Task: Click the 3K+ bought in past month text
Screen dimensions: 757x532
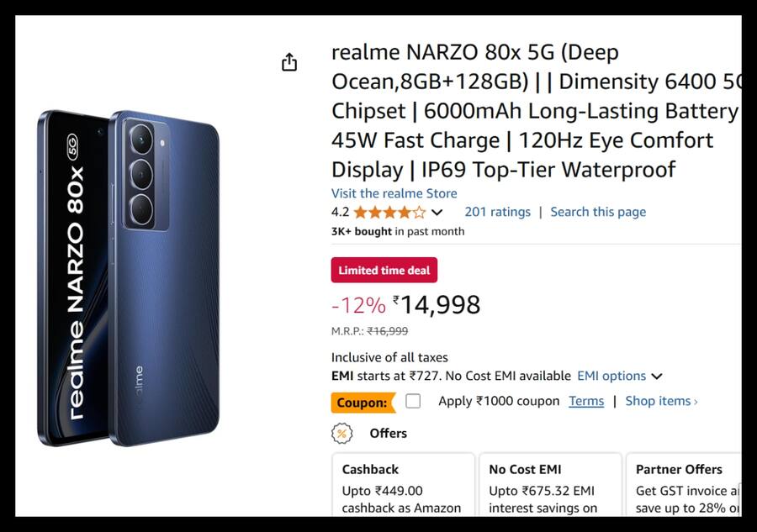Action: coord(397,232)
